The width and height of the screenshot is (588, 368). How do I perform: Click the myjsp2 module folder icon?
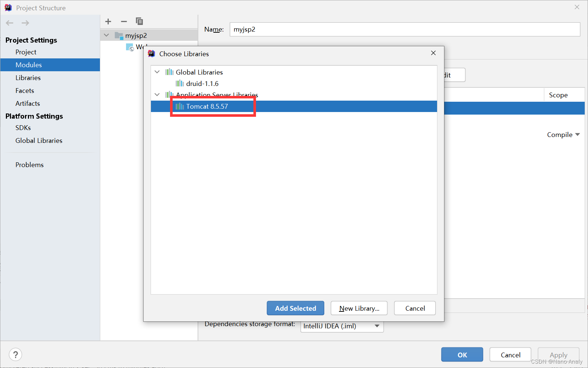tap(119, 35)
